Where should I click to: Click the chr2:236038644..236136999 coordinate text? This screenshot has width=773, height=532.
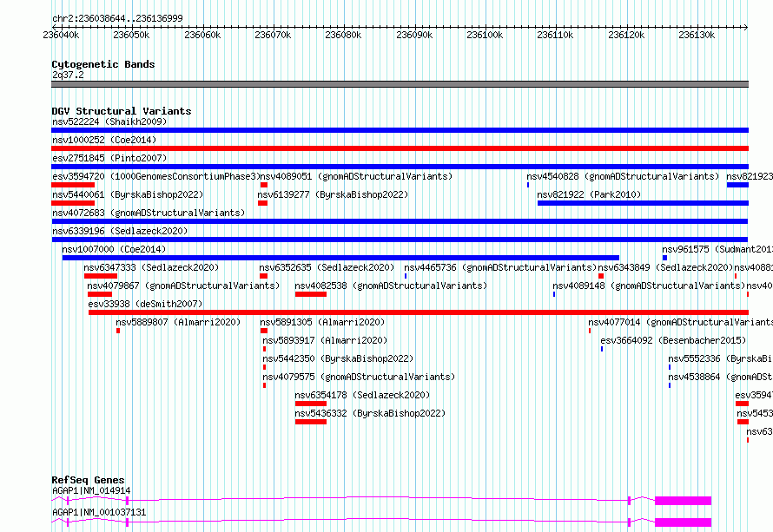point(117,18)
